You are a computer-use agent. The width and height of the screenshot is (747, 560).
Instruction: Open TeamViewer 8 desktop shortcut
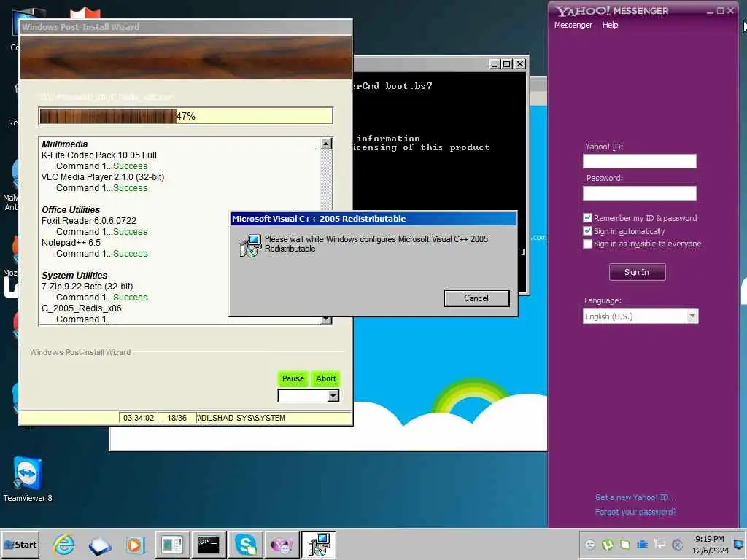tap(27, 479)
